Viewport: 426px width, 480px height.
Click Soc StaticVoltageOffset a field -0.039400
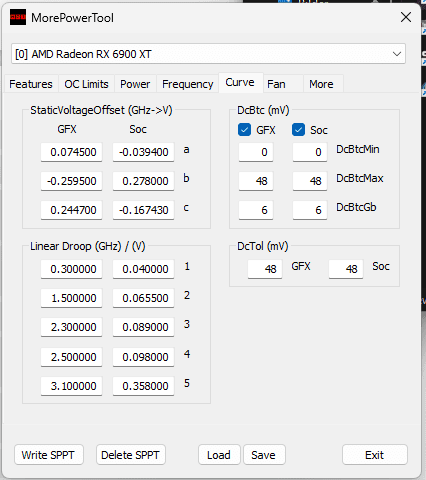coord(143,152)
